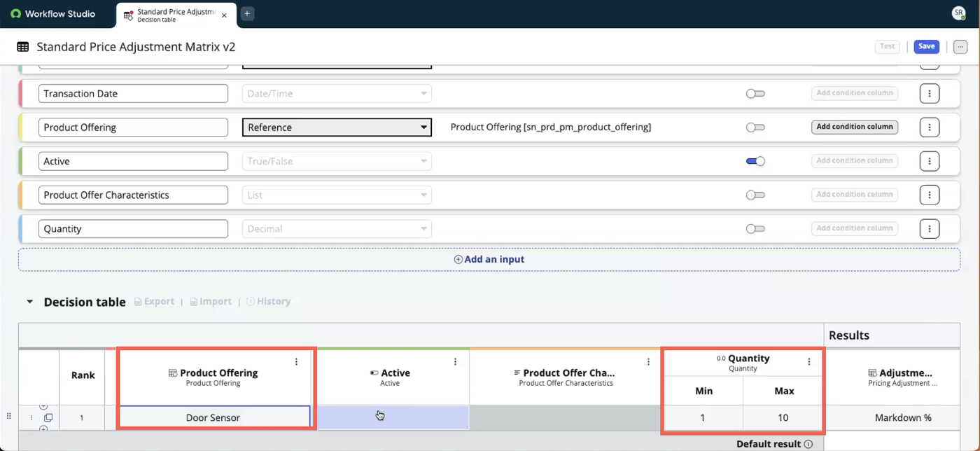Click Product Offering [sn_prd_pm_product_offering] reference text

(551, 127)
